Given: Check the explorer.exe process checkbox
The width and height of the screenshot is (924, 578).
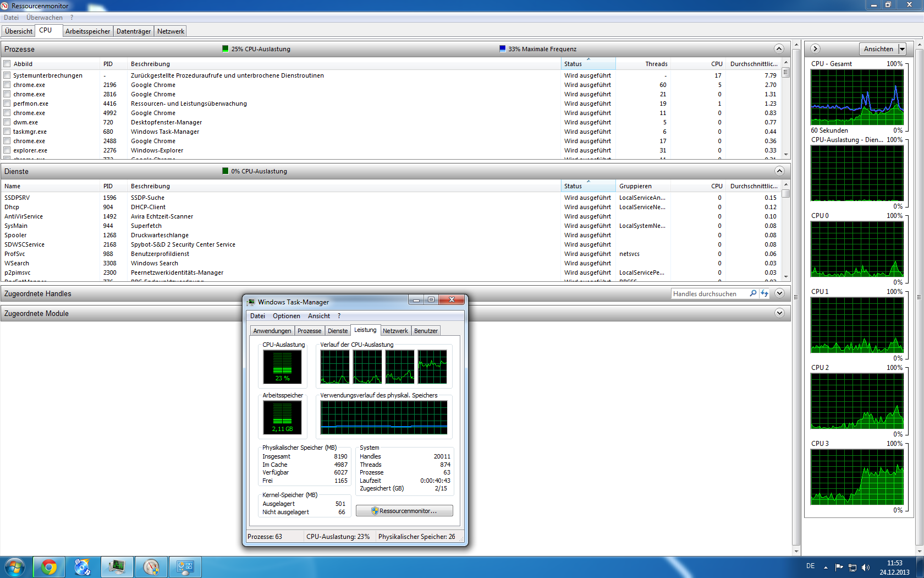Looking at the screenshot, I should pyautogui.click(x=7, y=150).
